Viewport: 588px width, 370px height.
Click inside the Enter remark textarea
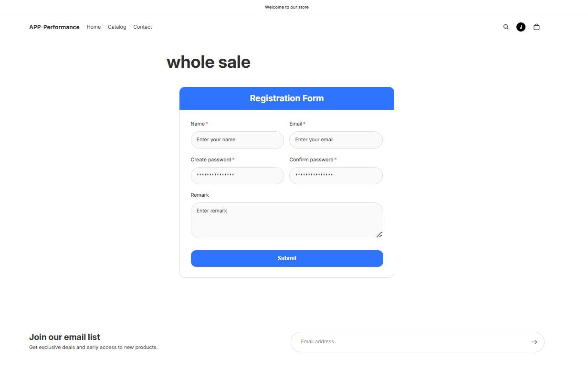(286, 220)
